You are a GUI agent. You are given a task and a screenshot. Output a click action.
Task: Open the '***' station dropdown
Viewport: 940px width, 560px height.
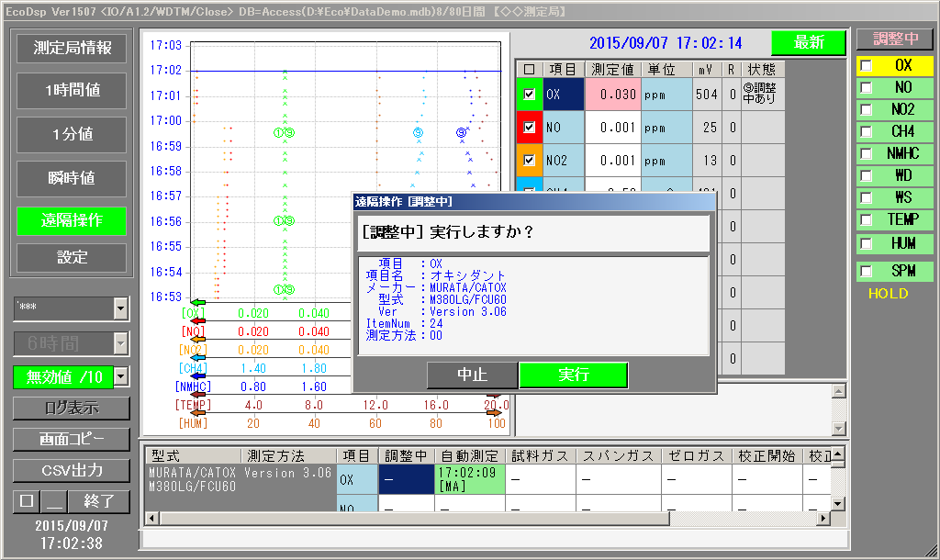click(x=120, y=309)
